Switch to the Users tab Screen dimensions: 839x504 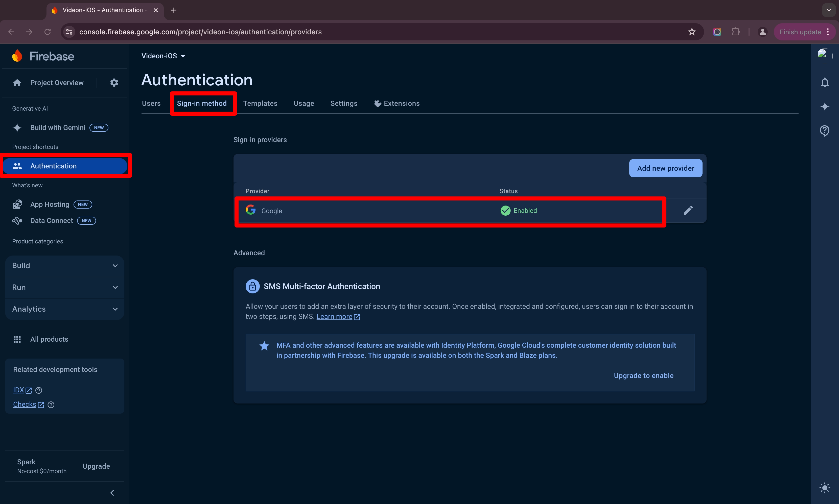(x=151, y=103)
